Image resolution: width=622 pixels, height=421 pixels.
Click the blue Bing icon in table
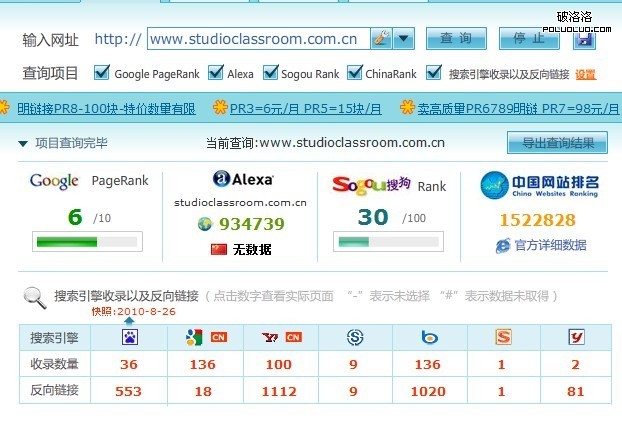[428, 338]
